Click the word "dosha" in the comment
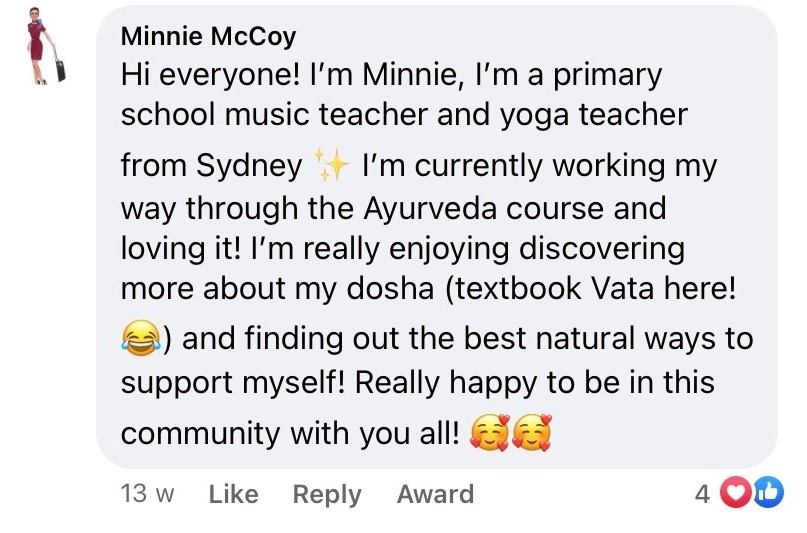This screenshot has height=533, width=807. tap(382, 288)
